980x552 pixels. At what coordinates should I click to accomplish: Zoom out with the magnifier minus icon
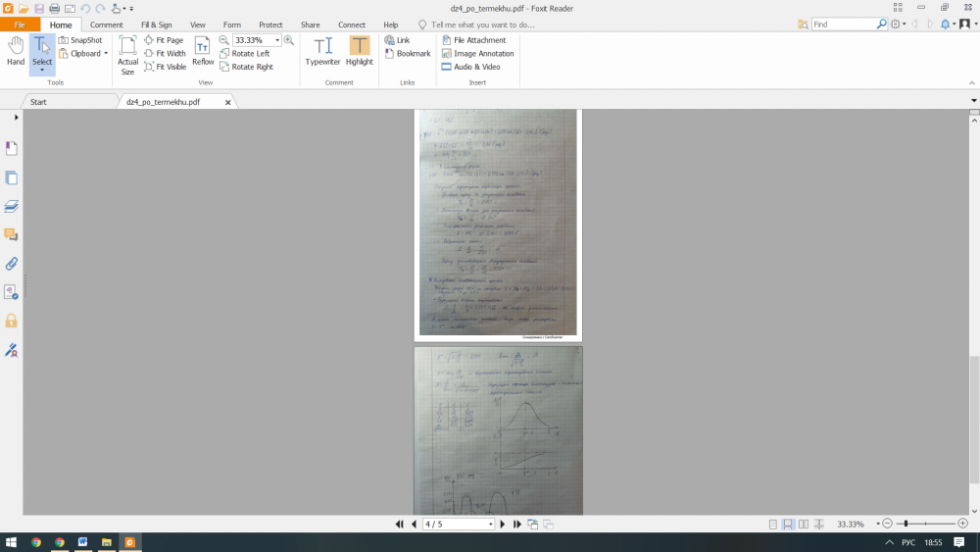click(x=223, y=40)
